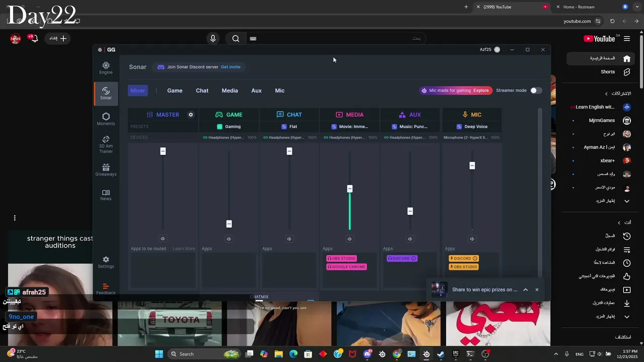Click the Master volume slider handle
The image size is (644, 362).
[x=163, y=151]
